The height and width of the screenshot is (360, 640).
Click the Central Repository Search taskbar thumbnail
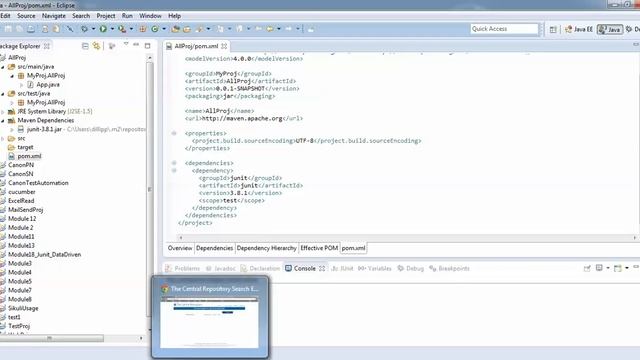(210, 317)
